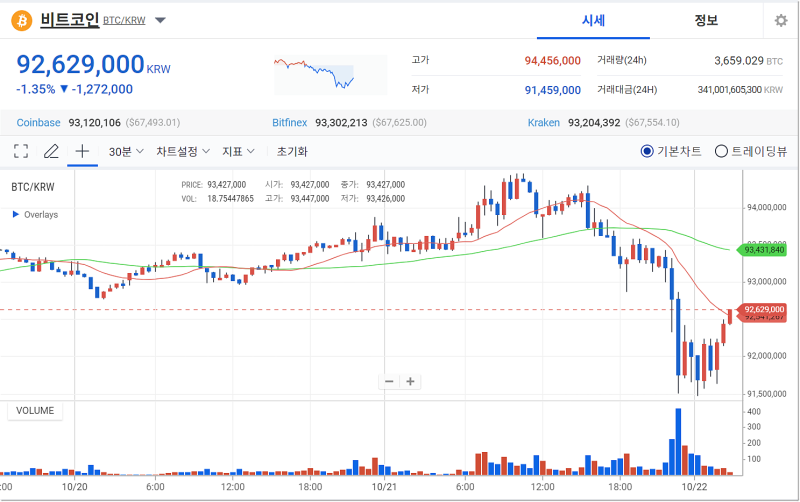Click the Kraken USD value ($67,554.10)
The width and height of the screenshot is (800, 502).
pyautogui.click(x=652, y=122)
